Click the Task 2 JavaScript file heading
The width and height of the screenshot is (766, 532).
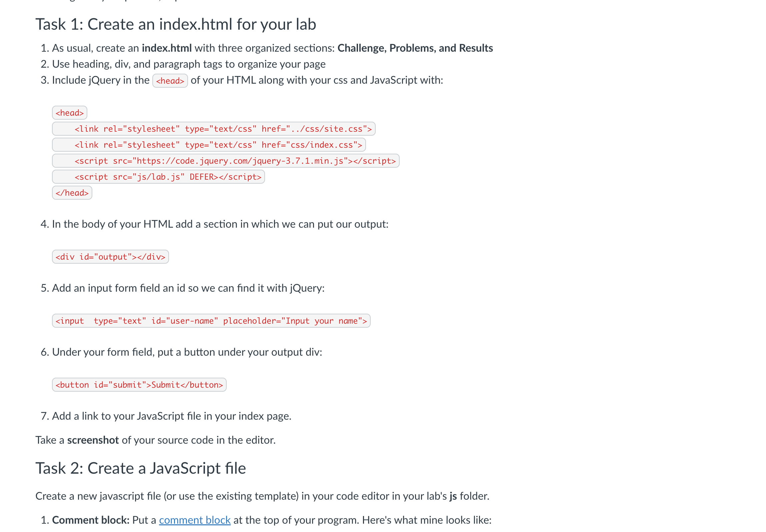tap(141, 468)
